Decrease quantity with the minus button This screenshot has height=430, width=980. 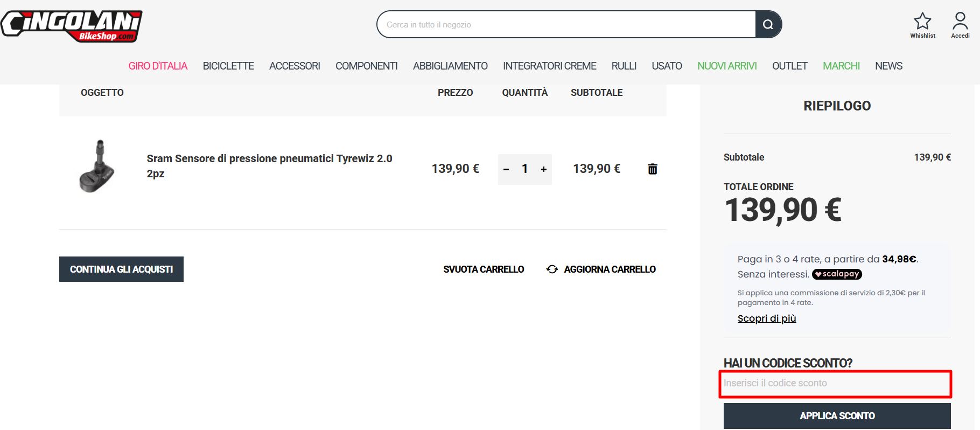pos(506,169)
